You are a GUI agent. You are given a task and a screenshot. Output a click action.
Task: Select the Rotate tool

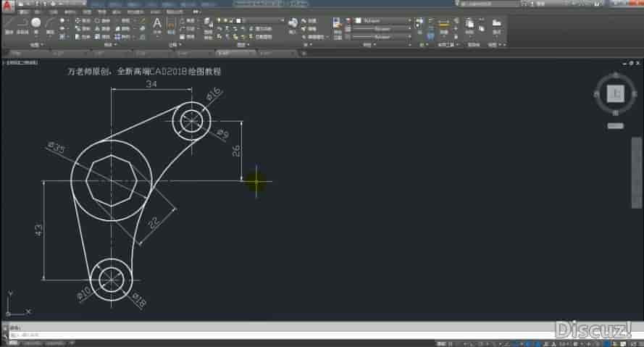point(102,20)
